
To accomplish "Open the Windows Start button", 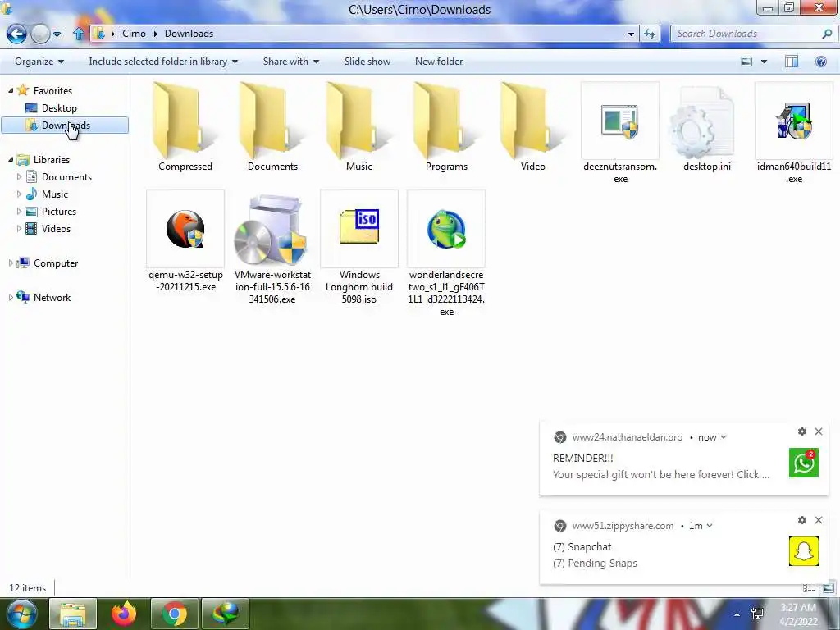I will 20,614.
